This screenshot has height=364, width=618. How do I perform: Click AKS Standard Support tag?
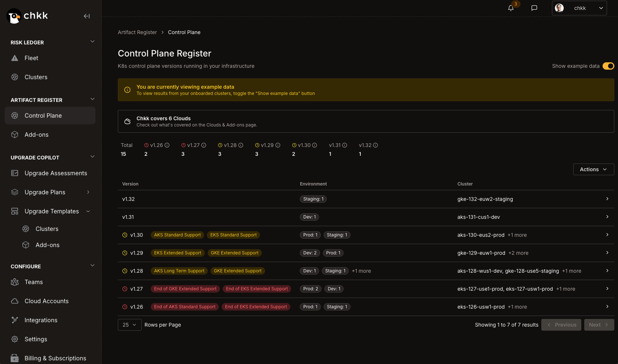[177, 235]
